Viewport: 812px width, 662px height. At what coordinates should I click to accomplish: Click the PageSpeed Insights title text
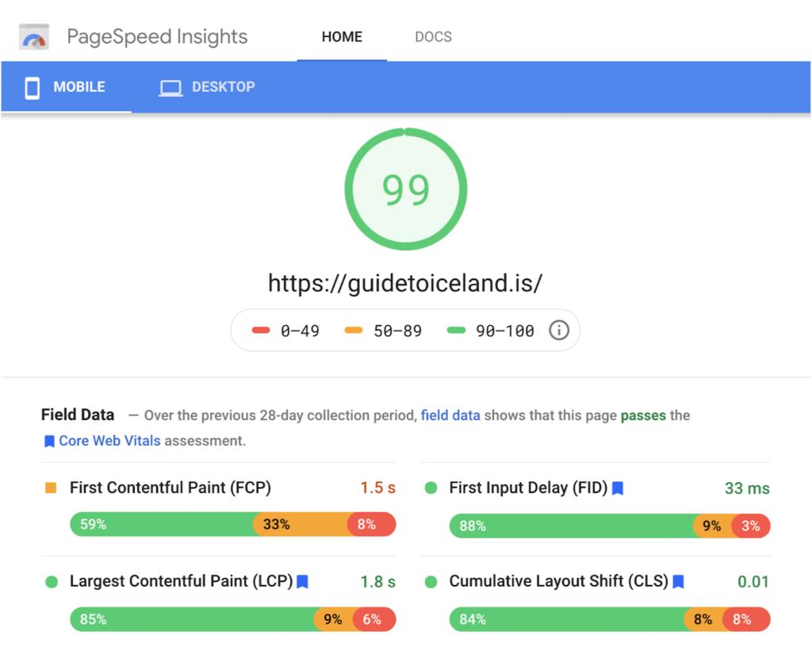click(157, 36)
